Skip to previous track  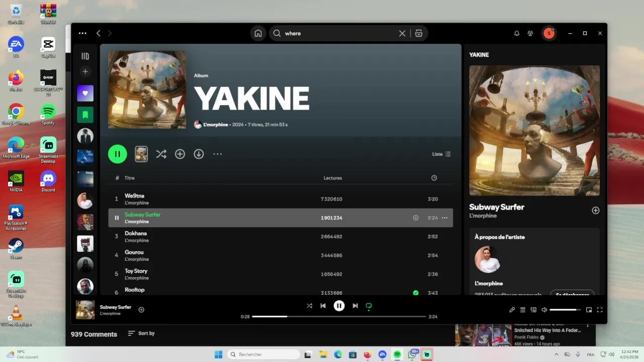[323, 306]
